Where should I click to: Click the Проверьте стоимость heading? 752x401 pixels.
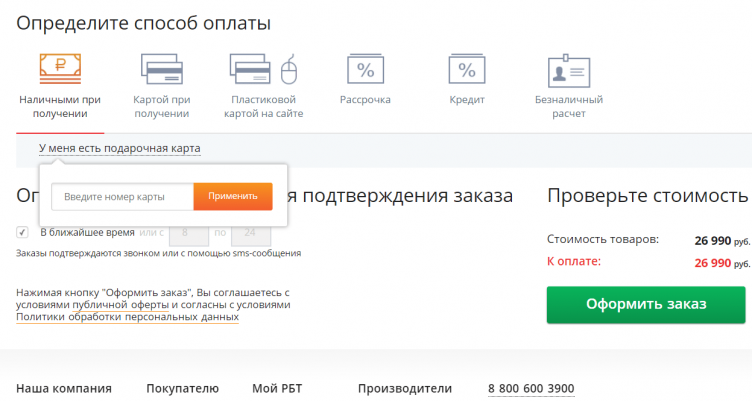click(648, 196)
